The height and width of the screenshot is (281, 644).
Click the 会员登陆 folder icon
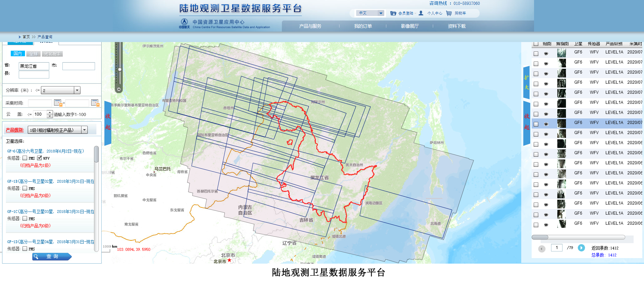[393, 13]
